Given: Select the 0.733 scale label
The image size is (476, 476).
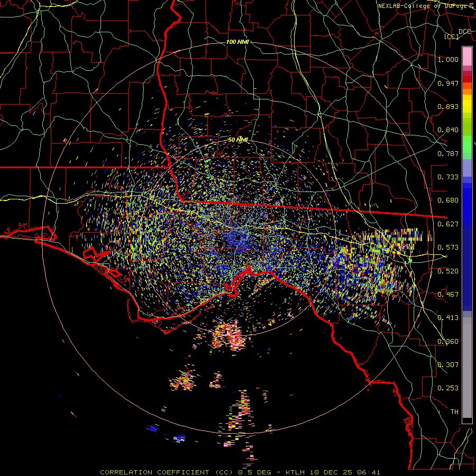Looking at the screenshot, I should click(x=448, y=177).
